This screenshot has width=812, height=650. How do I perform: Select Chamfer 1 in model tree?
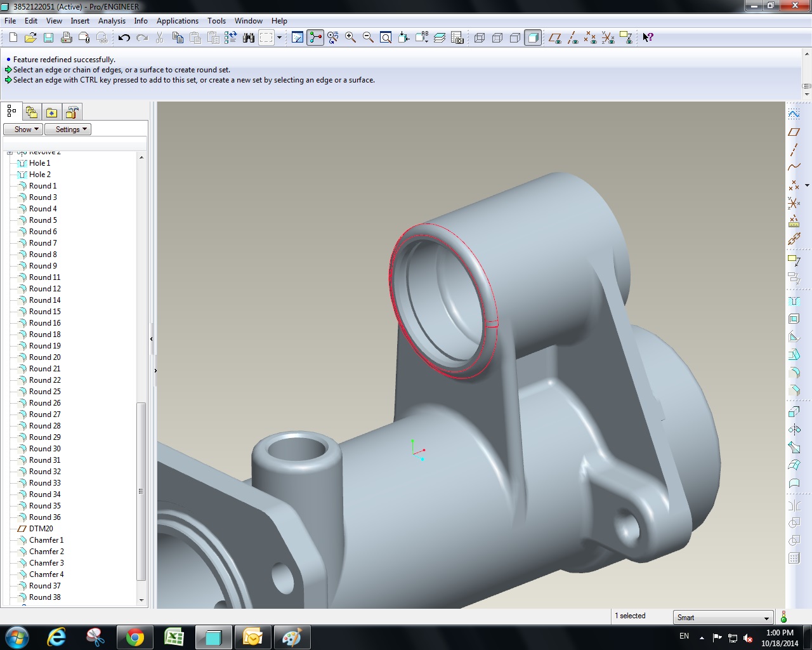(x=46, y=540)
